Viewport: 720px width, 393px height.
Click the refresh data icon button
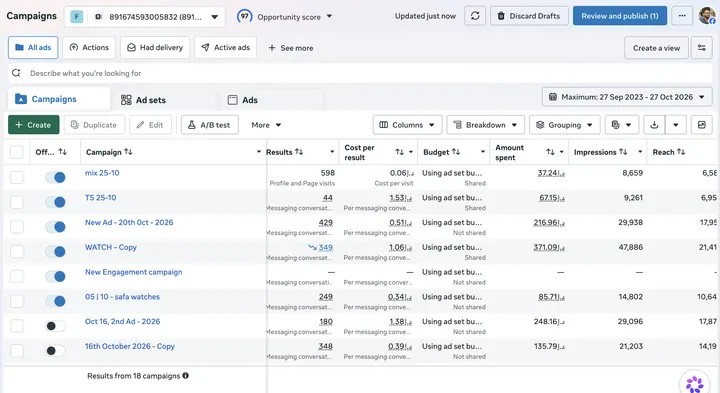coord(475,16)
